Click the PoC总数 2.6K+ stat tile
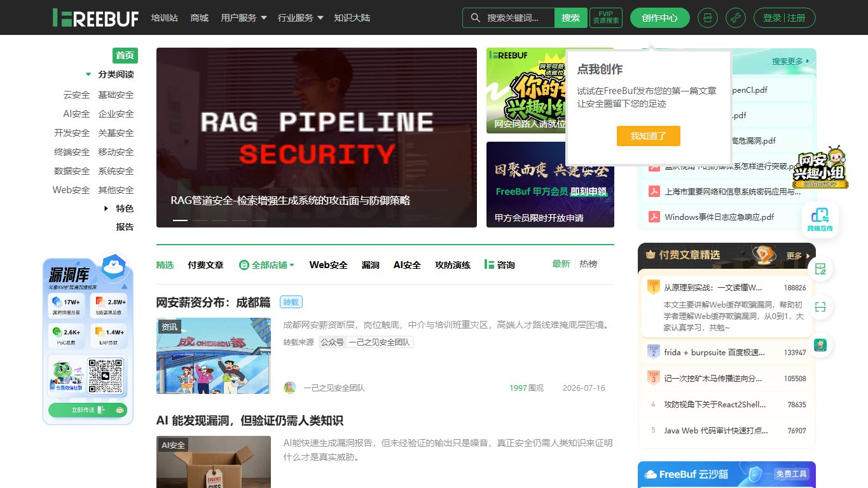This screenshot has width=868, height=488. click(x=66, y=335)
